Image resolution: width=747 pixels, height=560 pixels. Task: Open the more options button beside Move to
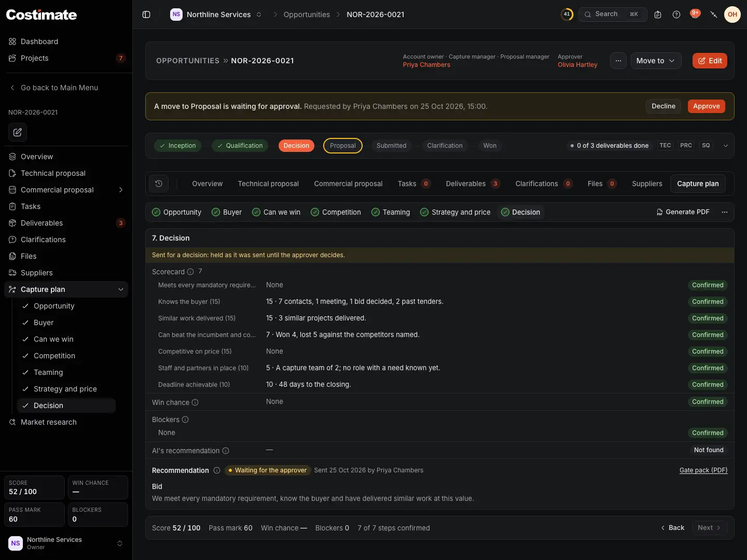pyautogui.click(x=618, y=61)
